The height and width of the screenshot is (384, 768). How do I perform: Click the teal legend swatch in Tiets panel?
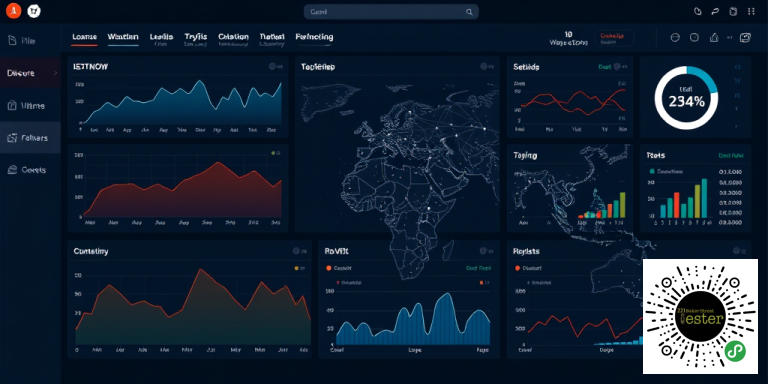[x=652, y=171]
